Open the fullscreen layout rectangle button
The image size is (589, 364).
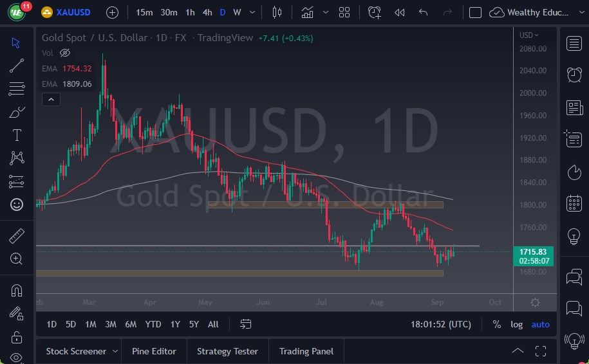tap(475, 13)
